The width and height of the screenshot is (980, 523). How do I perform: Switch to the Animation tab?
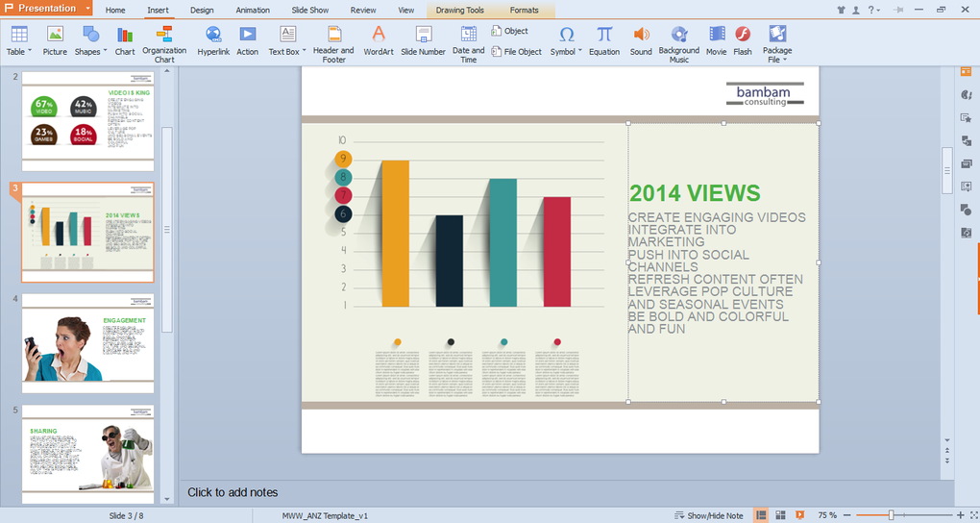253,10
